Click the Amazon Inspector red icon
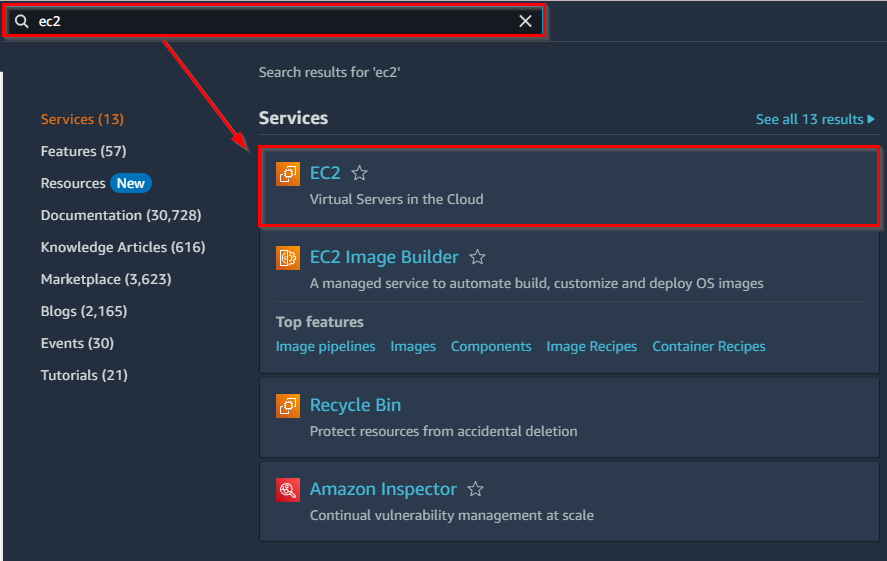This screenshot has height=561, width=887. (x=288, y=490)
